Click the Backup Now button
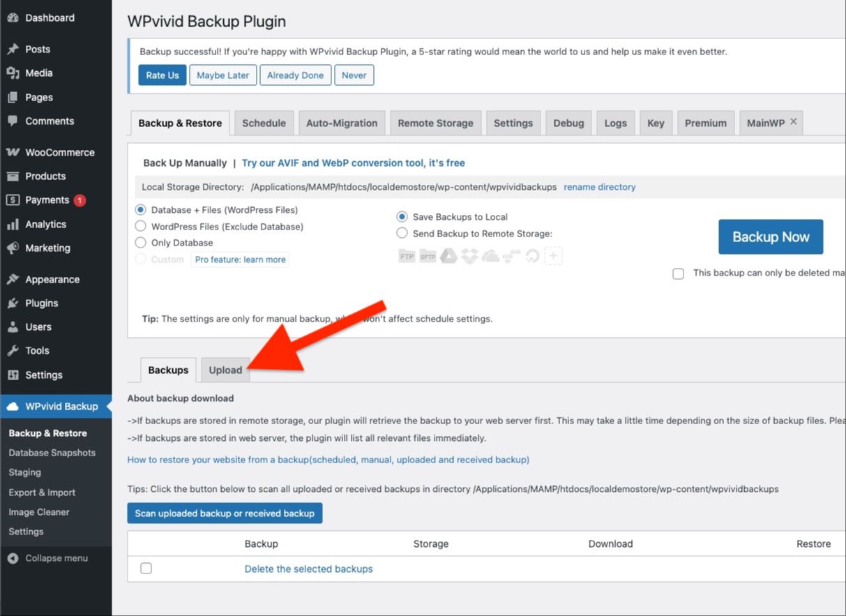This screenshot has height=616, width=846. [771, 236]
